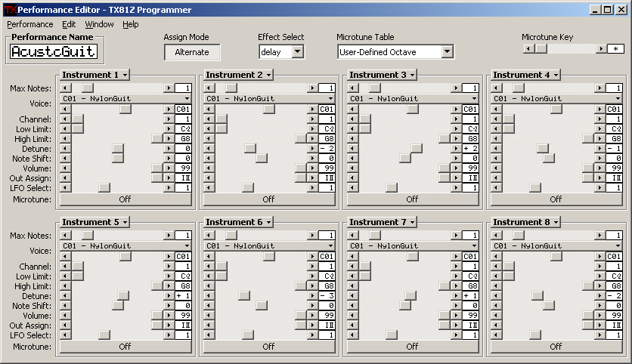Click Instrument 3 High Limit left arrow
Viewport: 632px width, 364px height.
353,138
